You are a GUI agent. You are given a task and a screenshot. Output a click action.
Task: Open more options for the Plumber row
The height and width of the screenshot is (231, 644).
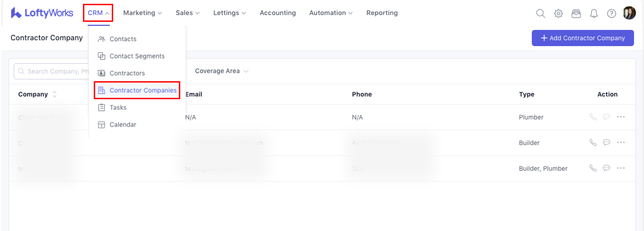[x=621, y=117]
